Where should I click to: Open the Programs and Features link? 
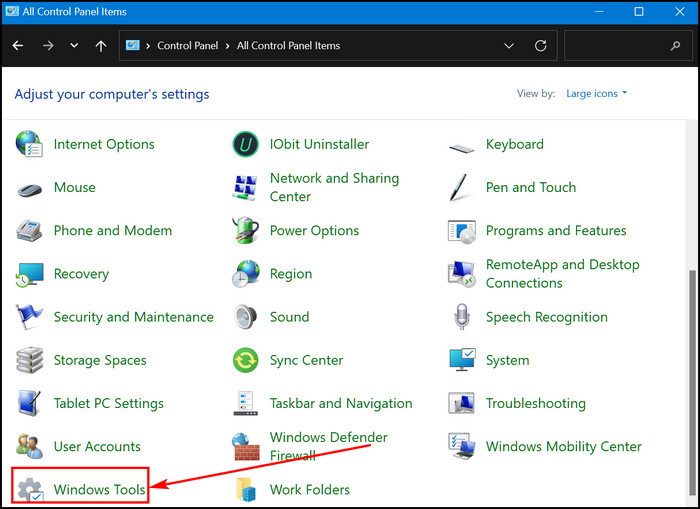coord(556,231)
